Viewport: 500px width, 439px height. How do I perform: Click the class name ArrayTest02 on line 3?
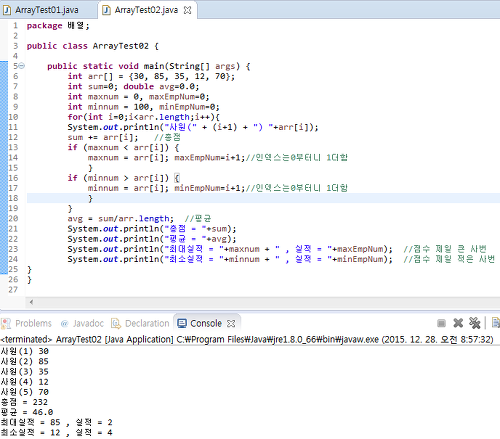click(x=120, y=46)
